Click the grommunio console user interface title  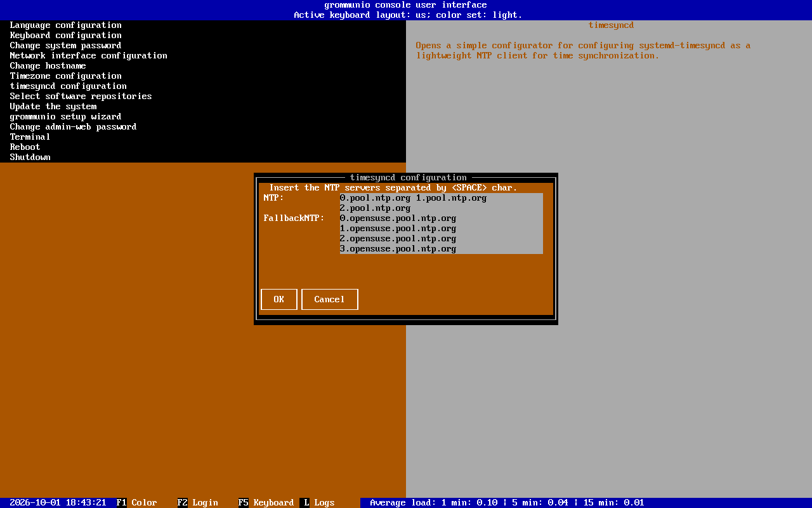point(406,5)
